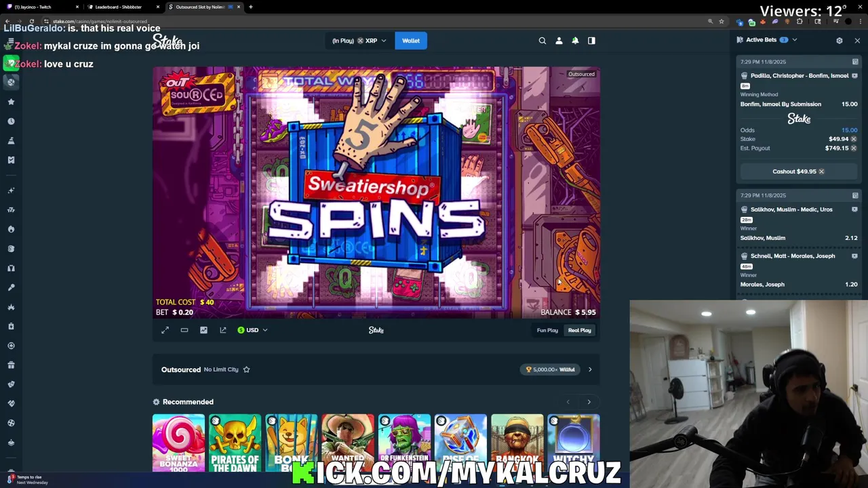This screenshot has width=868, height=488.
Task: Go to next Recommended games
Action: [x=589, y=402]
